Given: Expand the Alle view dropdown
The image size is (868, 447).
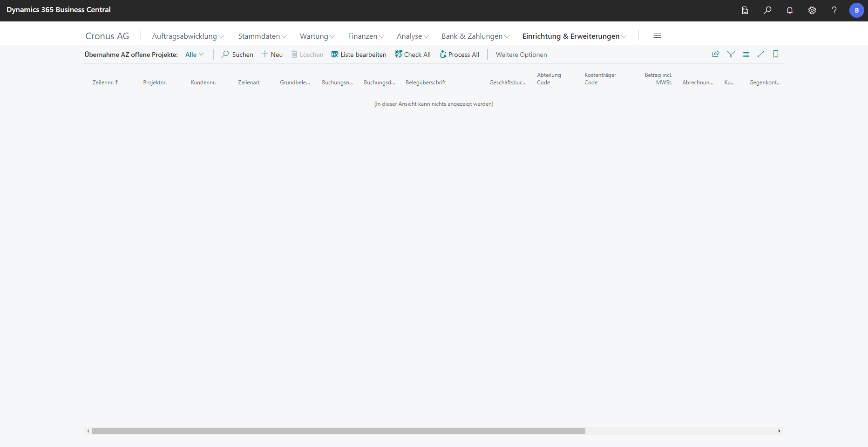Looking at the screenshot, I should click(x=195, y=55).
